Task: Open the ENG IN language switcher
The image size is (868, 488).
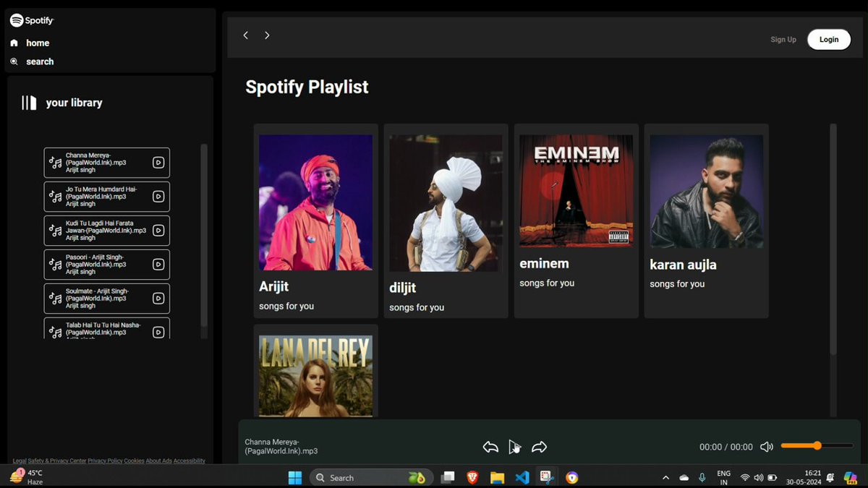Action: pyautogui.click(x=723, y=477)
